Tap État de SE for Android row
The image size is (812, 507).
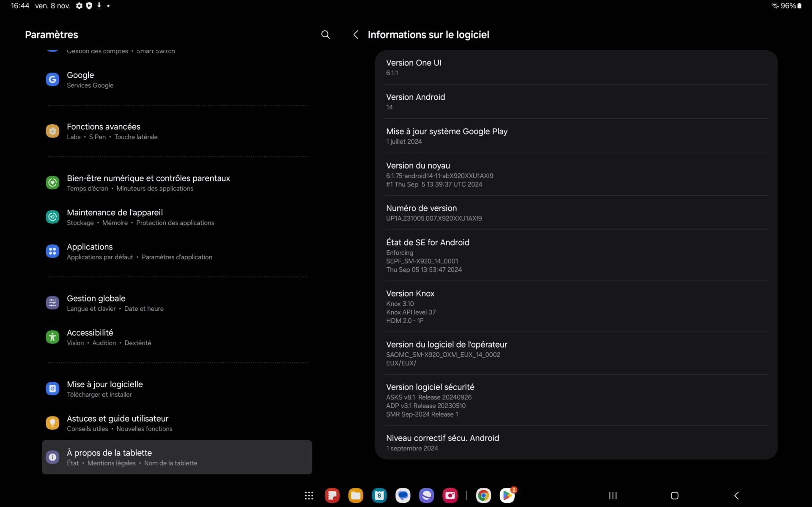coord(576,255)
